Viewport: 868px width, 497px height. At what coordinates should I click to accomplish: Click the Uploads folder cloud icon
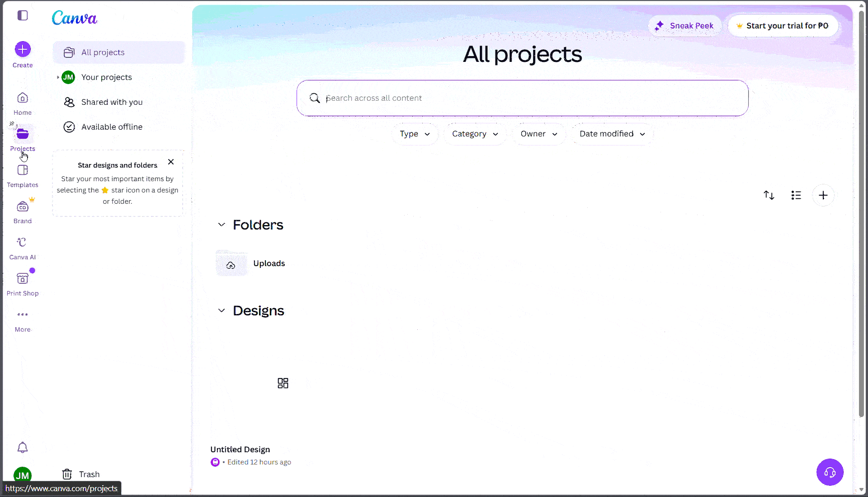click(231, 265)
